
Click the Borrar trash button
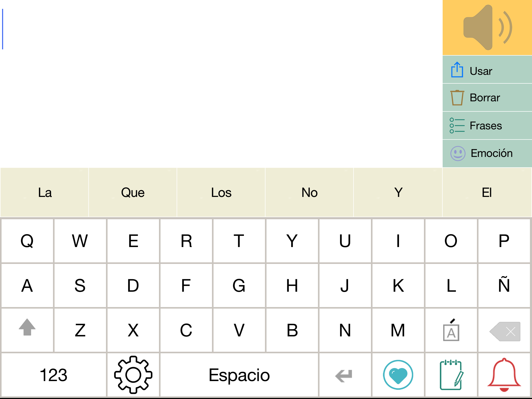click(487, 98)
